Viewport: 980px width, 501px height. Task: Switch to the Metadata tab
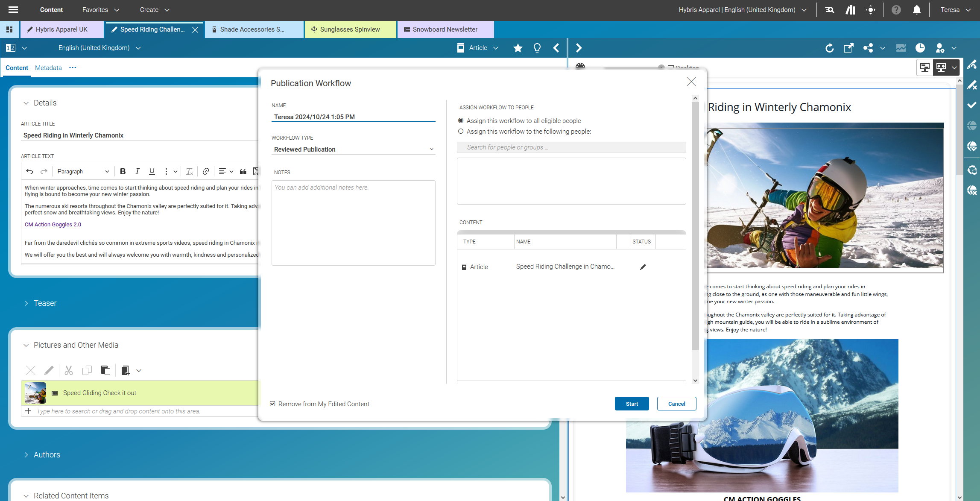coord(48,67)
